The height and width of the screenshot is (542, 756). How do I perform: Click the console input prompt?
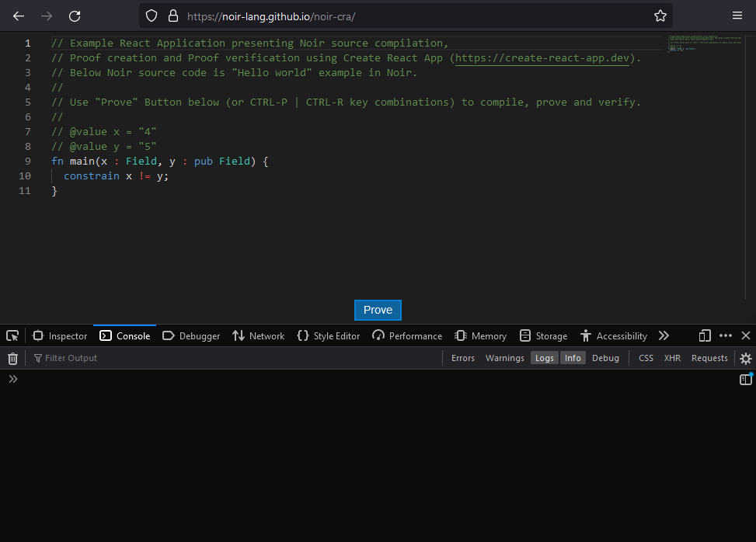click(376, 379)
